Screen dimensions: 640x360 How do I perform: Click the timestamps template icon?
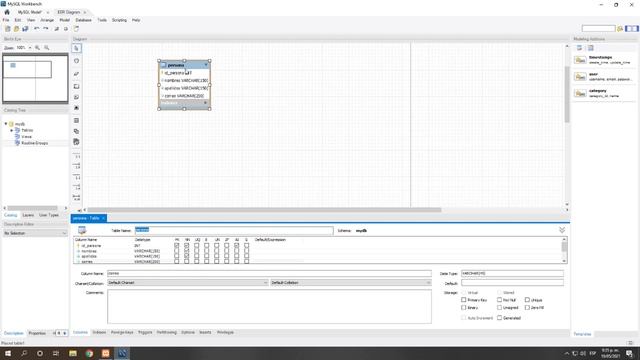click(x=580, y=60)
